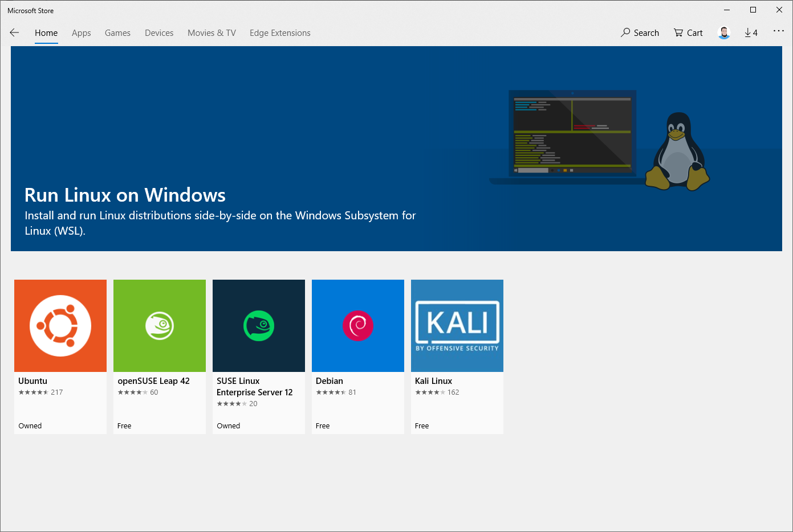
Task: Click Debian's star rating of 81
Action: [x=336, y=392]
